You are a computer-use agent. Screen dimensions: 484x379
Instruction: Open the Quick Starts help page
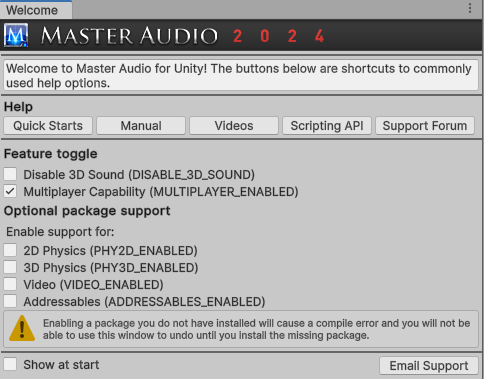[48, 126]
